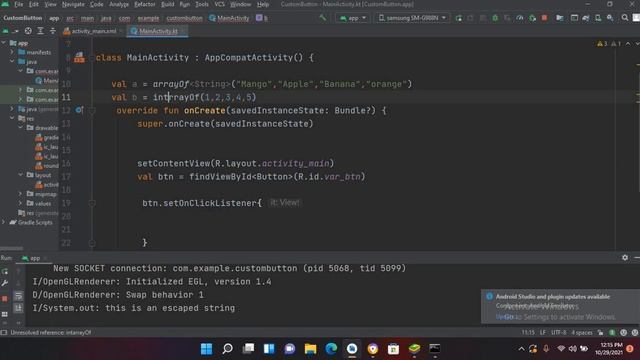Click the UTF-8 encoding in status bar
640x360 pixels.
558,333
